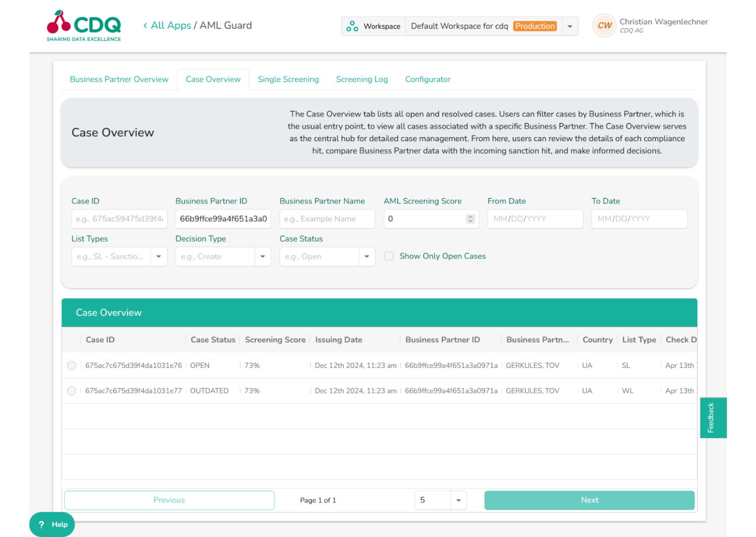This screenshot has width=756, height=537.
Task: Click the Next pagination button
Action: (589, 500)
